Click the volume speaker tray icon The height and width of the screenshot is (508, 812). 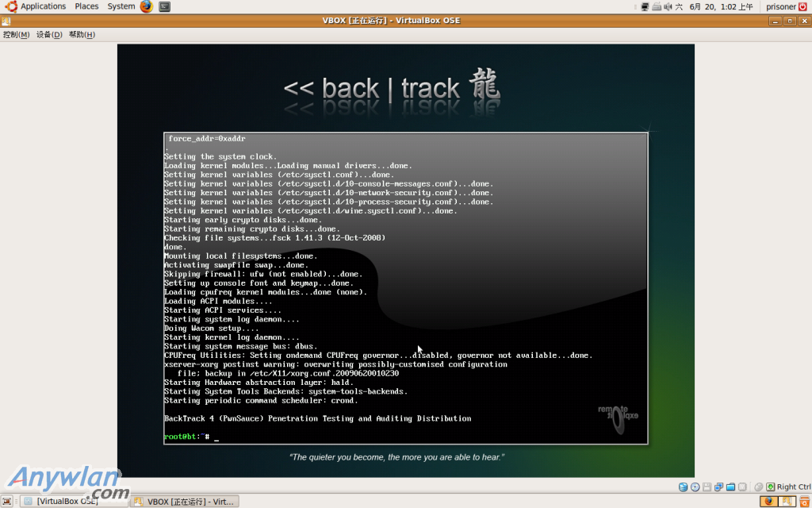[x=668, y=6]
